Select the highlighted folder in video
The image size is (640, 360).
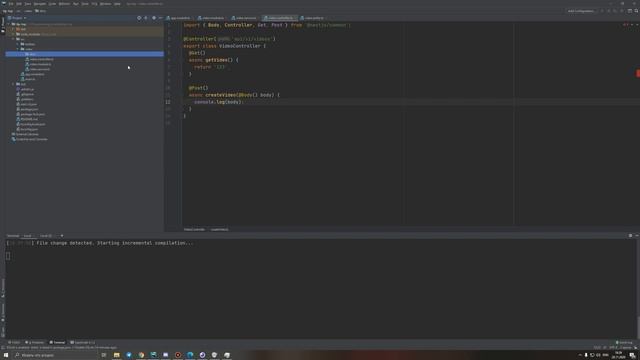click(84, 54)
